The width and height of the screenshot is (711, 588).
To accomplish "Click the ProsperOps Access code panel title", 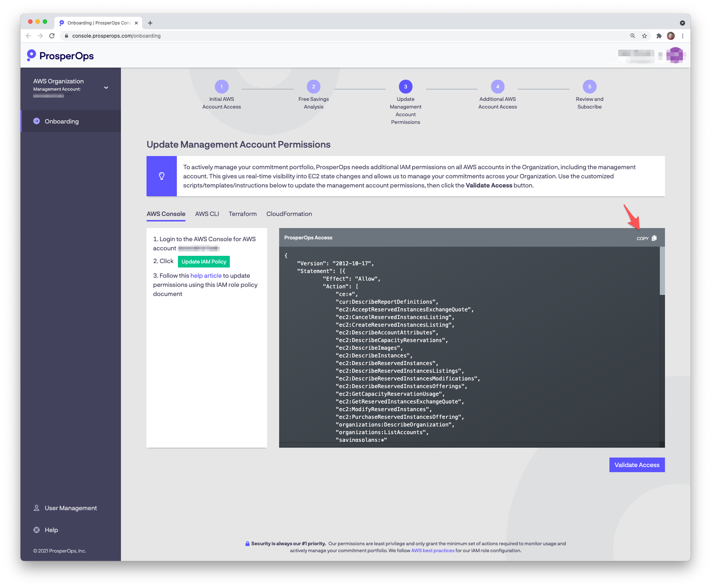I will (x=308, y=238).
